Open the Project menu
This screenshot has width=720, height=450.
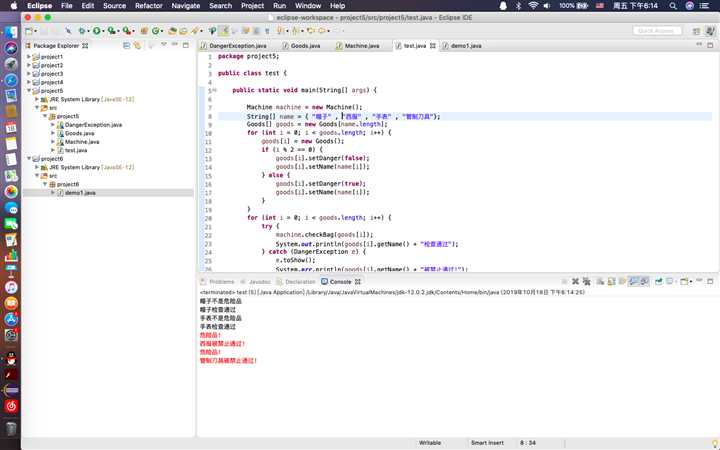tap(253, 6)
